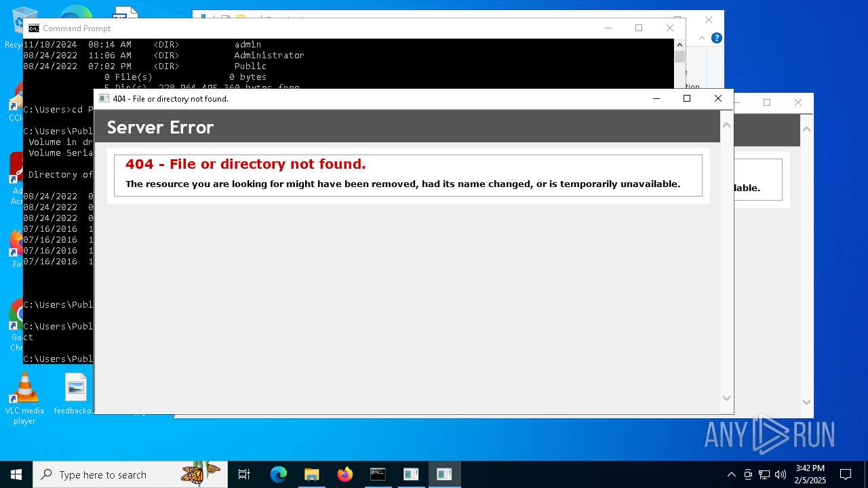Screen dimensions: 868x488
Task: Open the Action Center notifications icon
Action: (x=846, y=474)
